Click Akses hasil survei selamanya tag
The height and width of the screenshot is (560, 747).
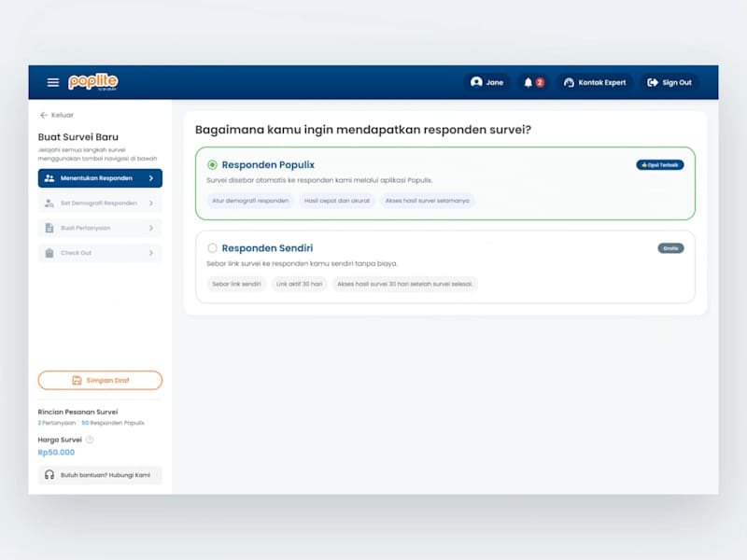tap(428, 201)
